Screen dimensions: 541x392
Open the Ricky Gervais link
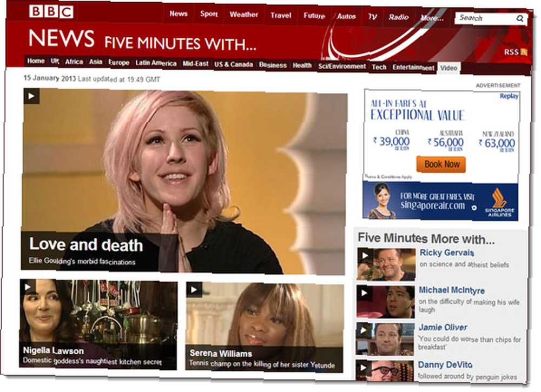click(x=446, y=253)
